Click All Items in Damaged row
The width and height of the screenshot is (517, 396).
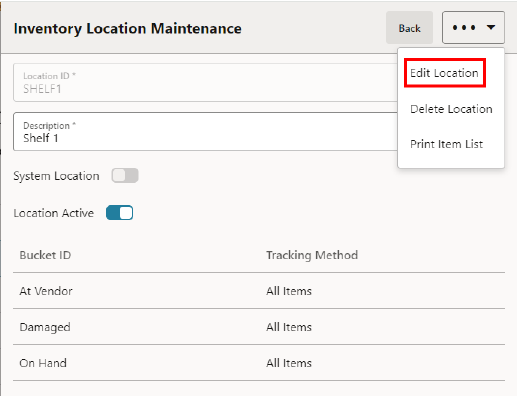[289, 327]
